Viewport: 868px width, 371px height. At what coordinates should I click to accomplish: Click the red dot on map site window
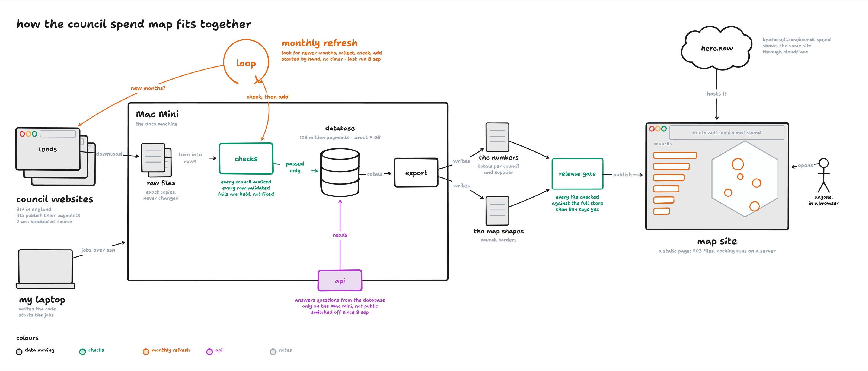[x=652, y=128]
